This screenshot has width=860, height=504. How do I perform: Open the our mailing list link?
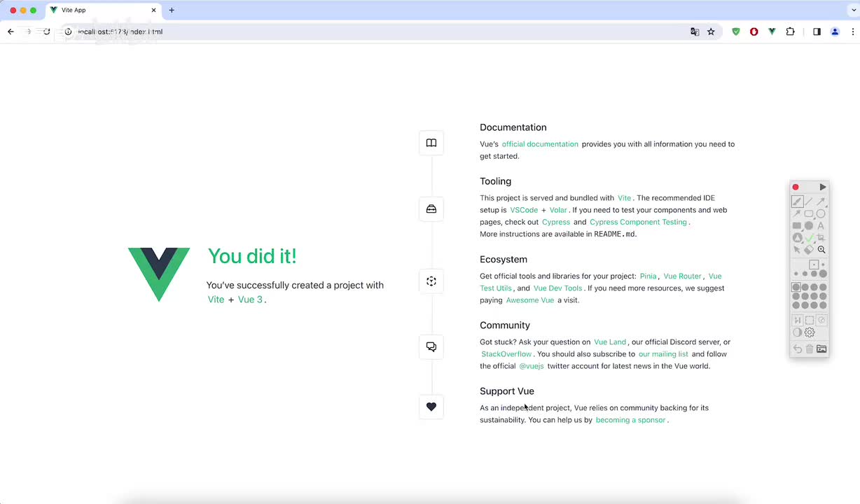click(x=663, y=354)
